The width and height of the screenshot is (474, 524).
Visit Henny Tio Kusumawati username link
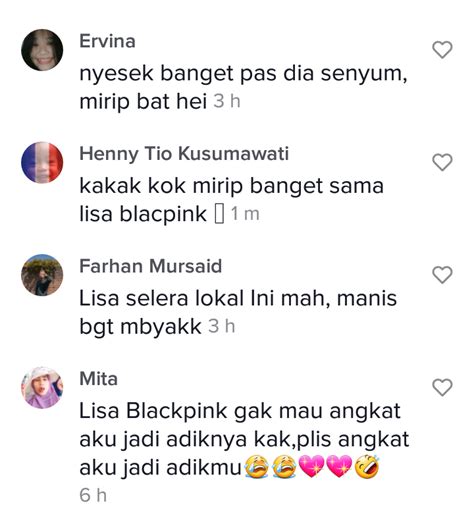click(x=184, y=154)
